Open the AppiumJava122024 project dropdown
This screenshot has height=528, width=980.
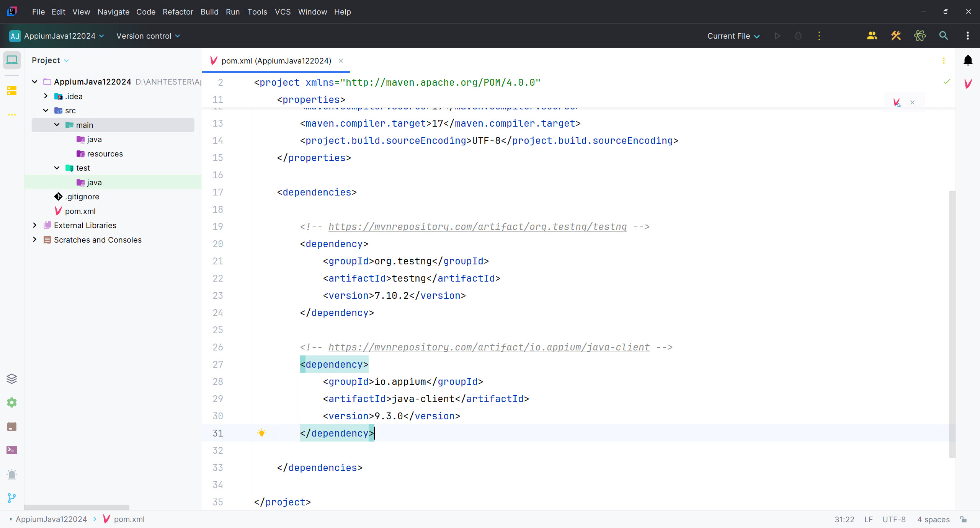tap(57, 36)
